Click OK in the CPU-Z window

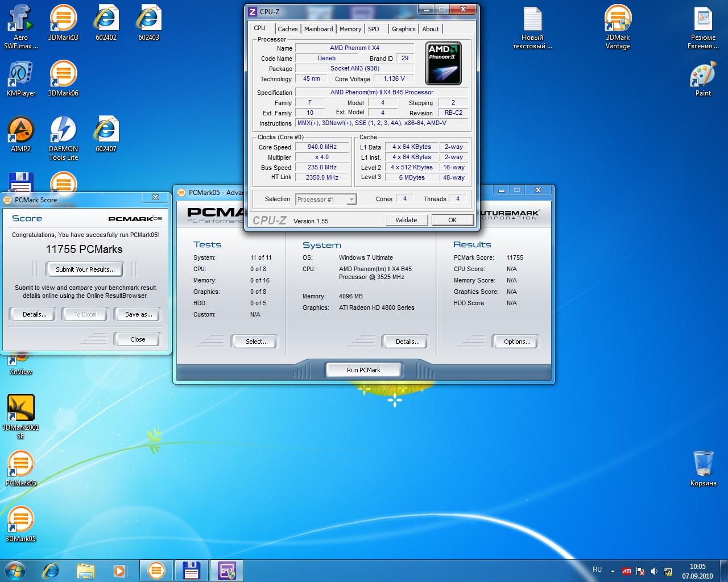(452, 220)
